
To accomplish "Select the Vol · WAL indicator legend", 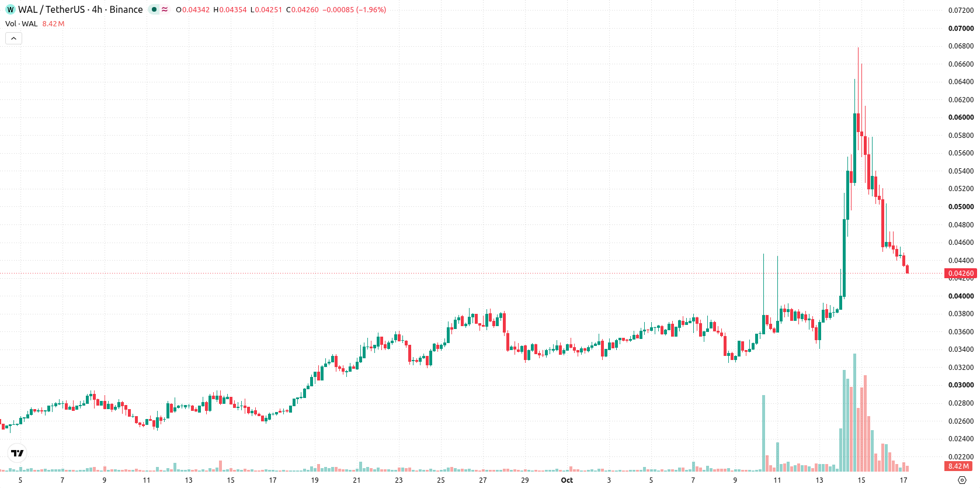I will [22, 24].
